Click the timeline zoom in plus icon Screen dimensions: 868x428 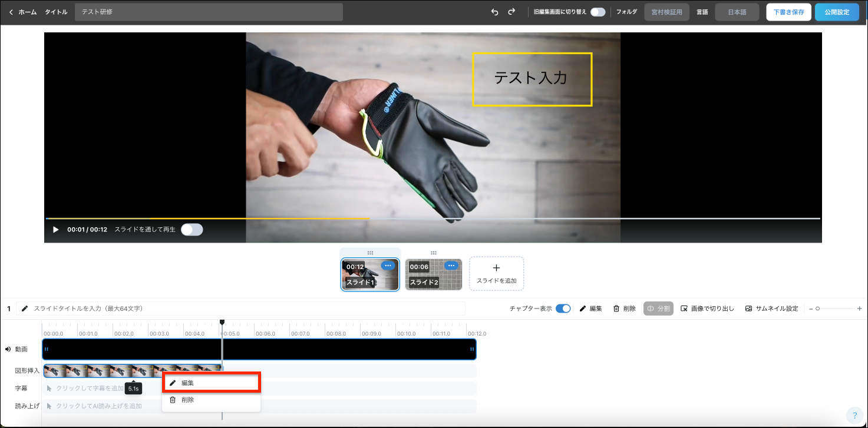(x=859, y=308)
